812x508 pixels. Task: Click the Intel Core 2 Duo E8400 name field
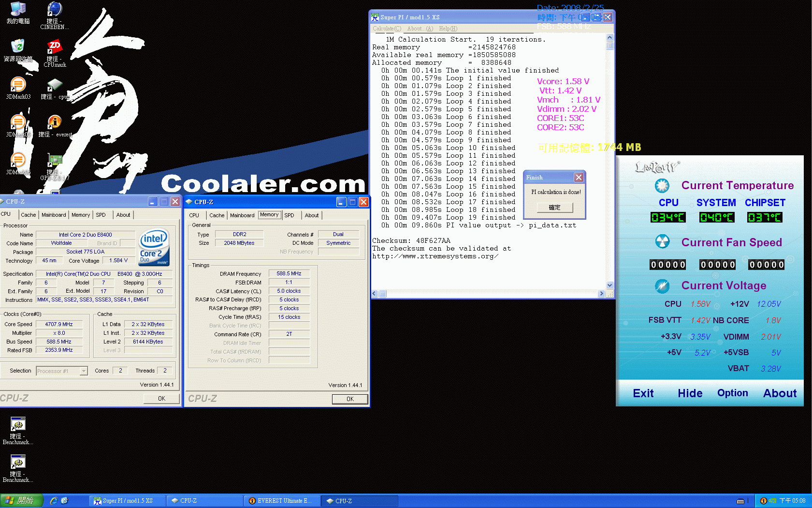pos(86,235)
